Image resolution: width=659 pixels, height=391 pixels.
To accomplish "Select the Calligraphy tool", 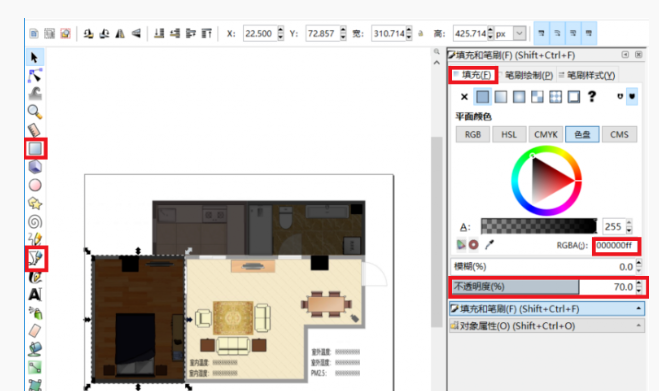I will pos(34,277).
